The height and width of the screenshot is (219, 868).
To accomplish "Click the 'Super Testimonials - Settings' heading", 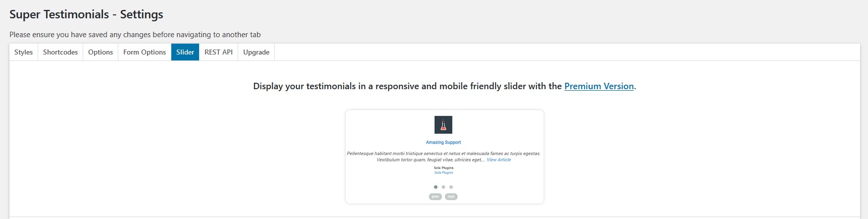I will pyautogui.click(x=86, y=14).
